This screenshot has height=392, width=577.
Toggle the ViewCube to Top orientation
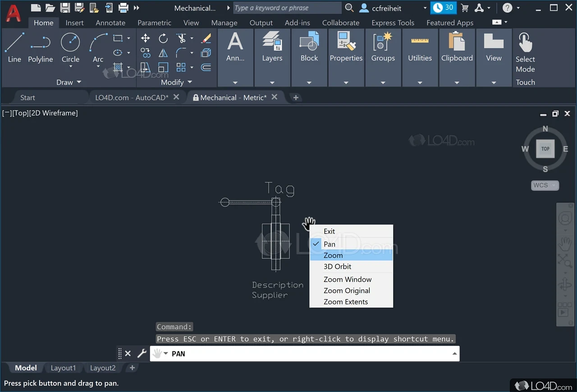coord(545,149)
